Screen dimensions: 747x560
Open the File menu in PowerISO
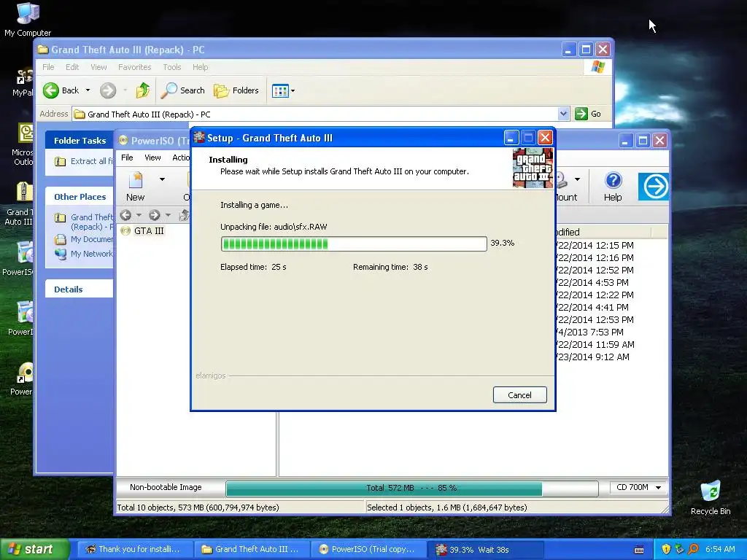coord(127,157)
